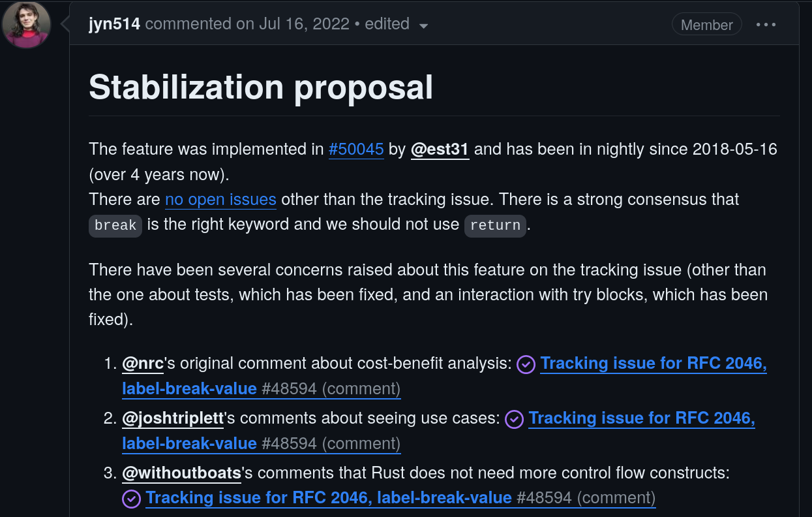Viewport: 812px width, 517px height.
Task: Open pull request #50045 link
Action: 356,149
